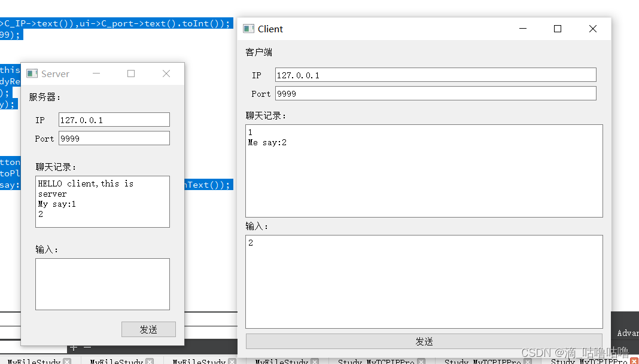Send the message from the Server window
Screen dimensions: 639x364
click(148, 329)
